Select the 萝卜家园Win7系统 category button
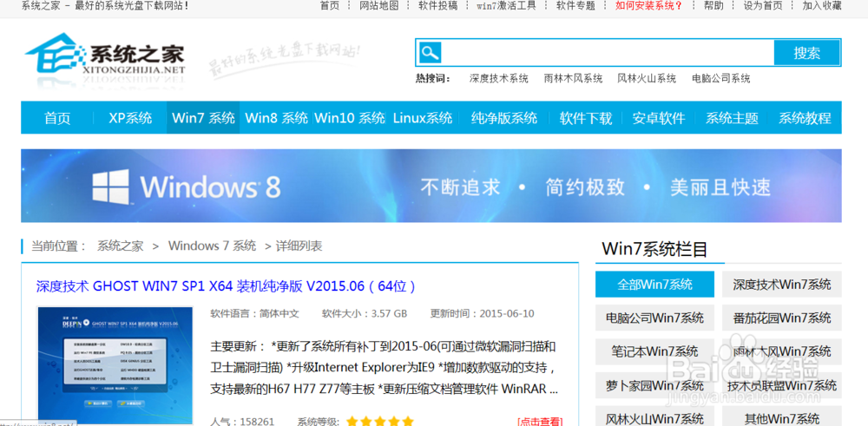This screenshot has width=868, height=426. point(654,385)
